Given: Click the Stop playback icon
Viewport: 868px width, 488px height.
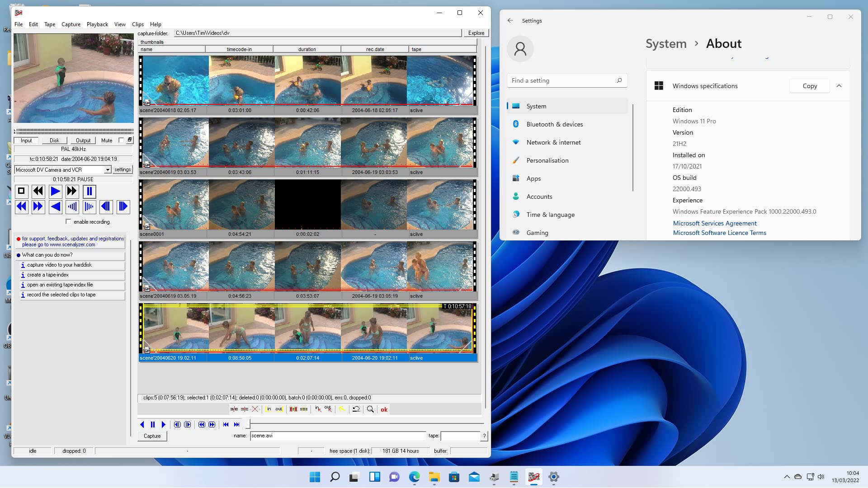Looking at the screenshot, I should 21,191.
